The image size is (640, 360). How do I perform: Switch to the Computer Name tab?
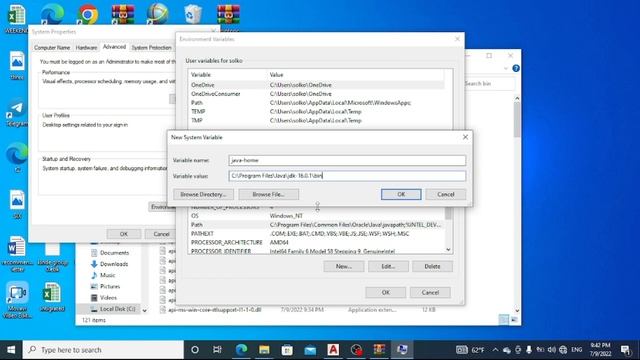52,48
